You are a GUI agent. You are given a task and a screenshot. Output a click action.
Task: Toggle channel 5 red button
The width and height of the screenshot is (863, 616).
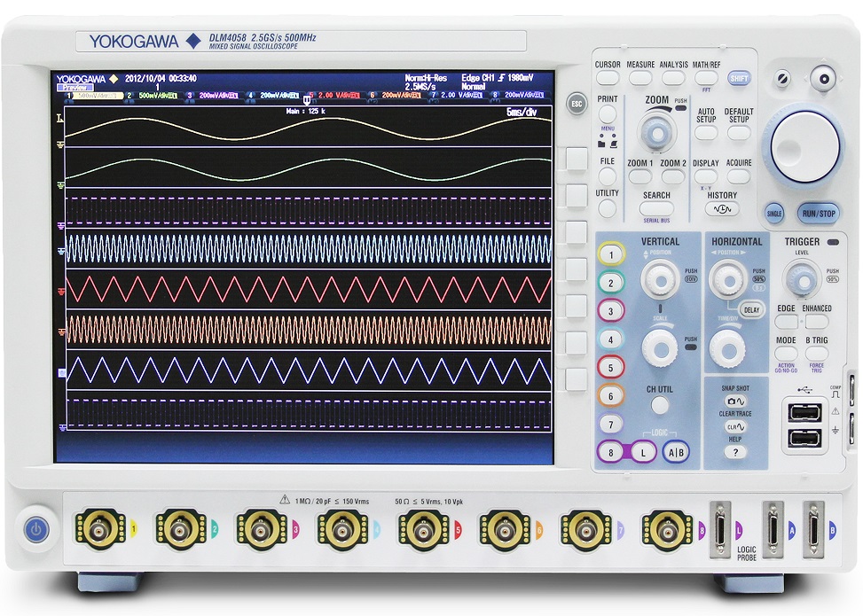click(610, 368)
